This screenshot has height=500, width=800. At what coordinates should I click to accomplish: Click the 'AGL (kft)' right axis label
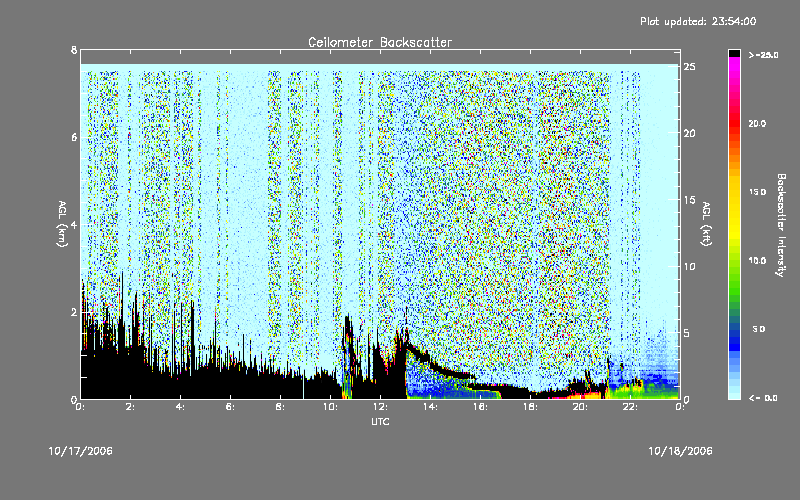pyautogui.click(x=706, y=224)
